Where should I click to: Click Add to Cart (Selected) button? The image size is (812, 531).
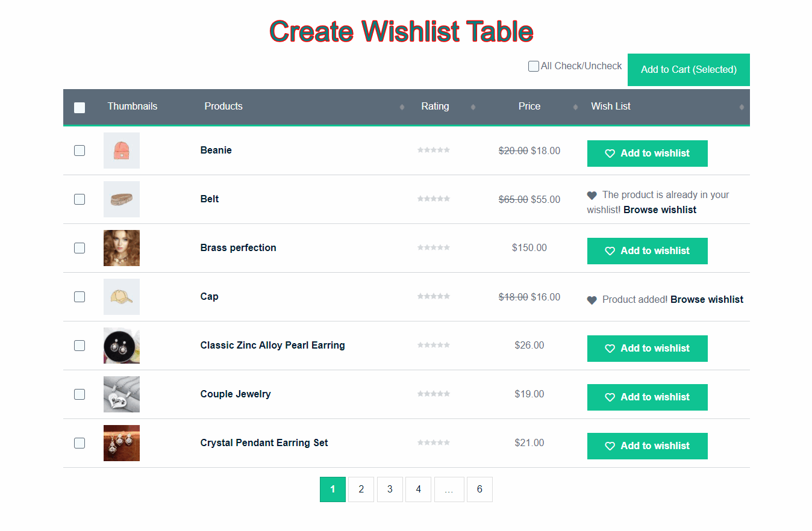coord(689,70)
